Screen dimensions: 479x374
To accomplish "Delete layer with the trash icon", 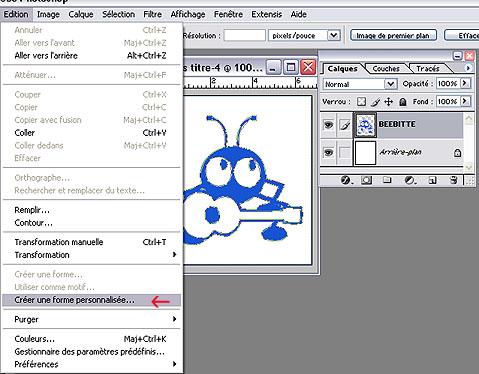I will 453,180.
